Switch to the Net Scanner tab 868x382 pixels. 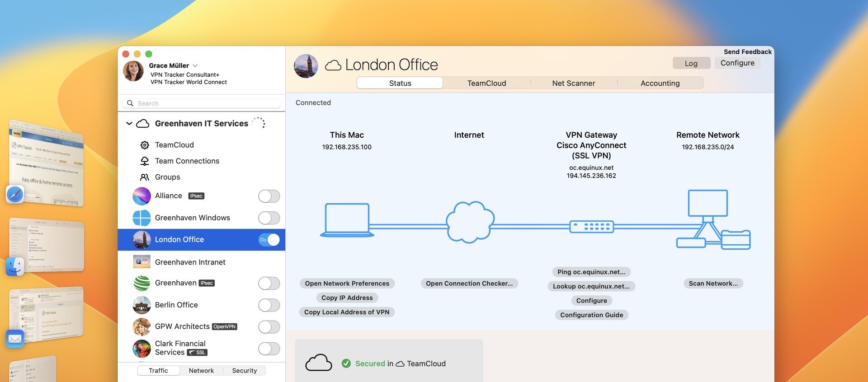(x=573, y=83)
